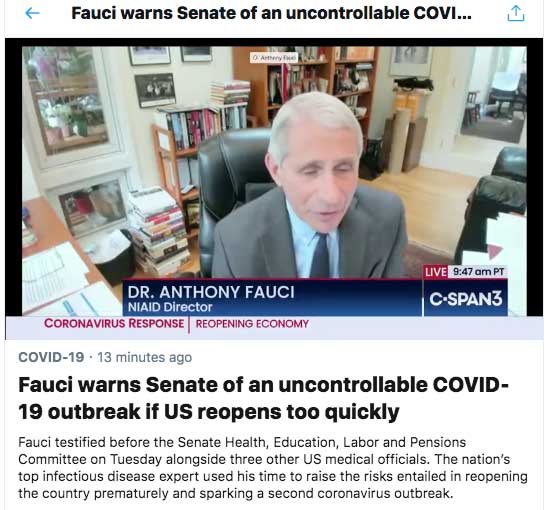
Task: Click the 'CORONAVIRUS RESPONSE' ticker label
Action: coord(114,323)
